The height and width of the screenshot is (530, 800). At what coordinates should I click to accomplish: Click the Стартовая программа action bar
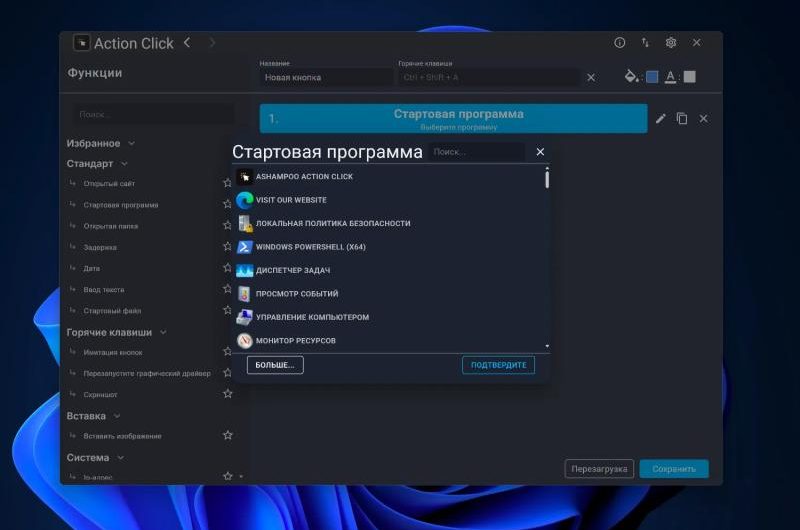[x=454, y=119]
